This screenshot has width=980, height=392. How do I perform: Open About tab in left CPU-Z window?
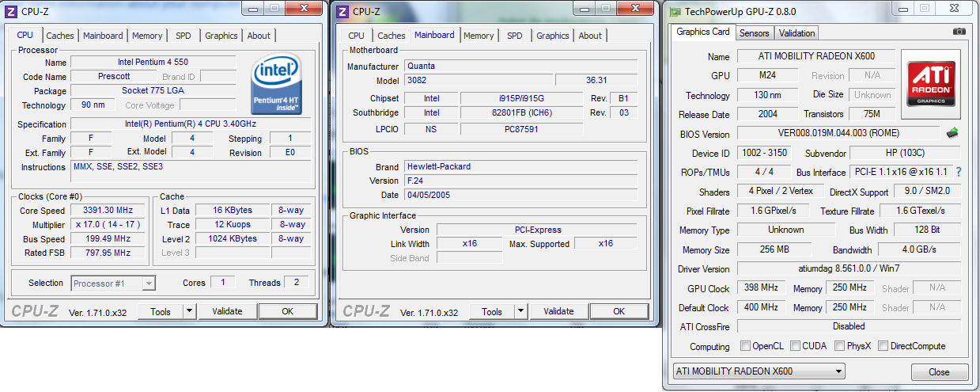(x=259, y=36)
